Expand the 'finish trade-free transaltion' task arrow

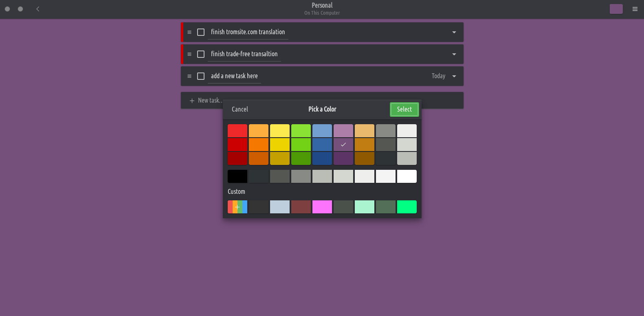click(x=454, y=54)
